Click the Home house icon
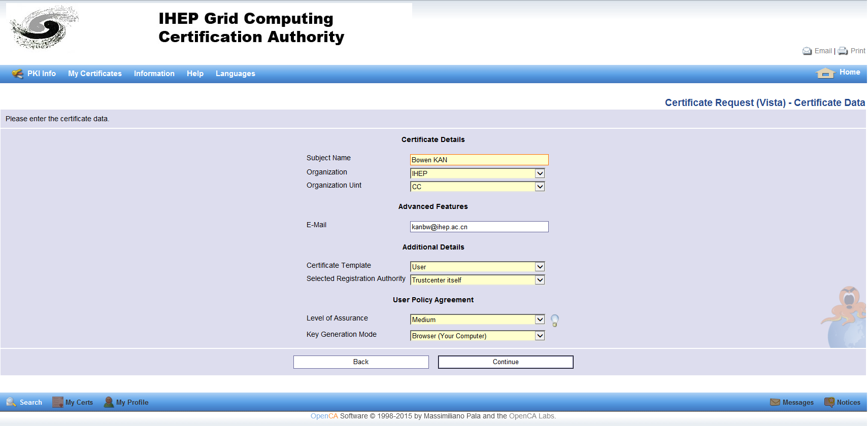The image size is (868, 426). [x=825, y=73]
